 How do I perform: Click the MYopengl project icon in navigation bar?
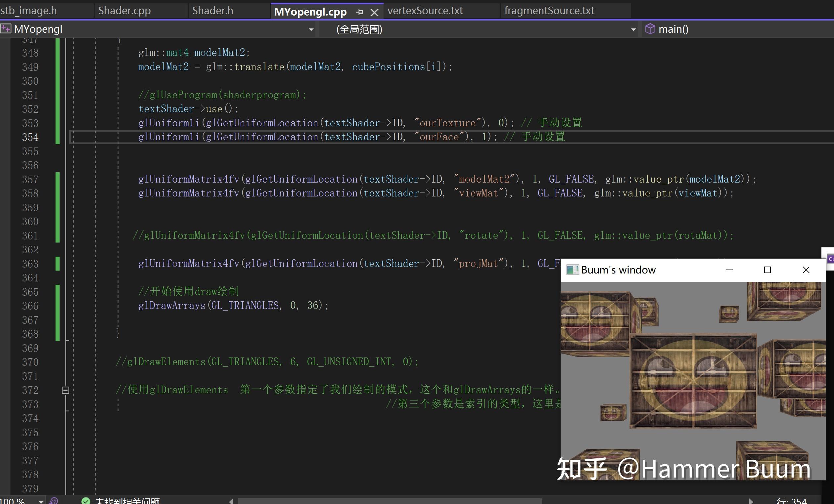[x=5, y=29]
